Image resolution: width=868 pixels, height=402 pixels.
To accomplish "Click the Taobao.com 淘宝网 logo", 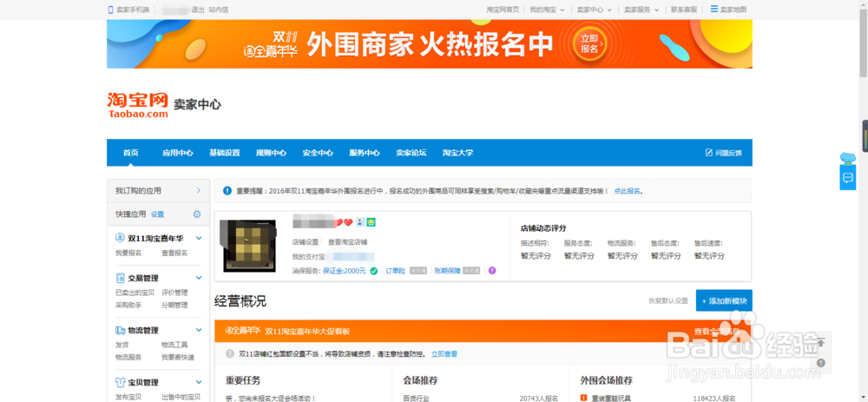I will pos(138,105).
